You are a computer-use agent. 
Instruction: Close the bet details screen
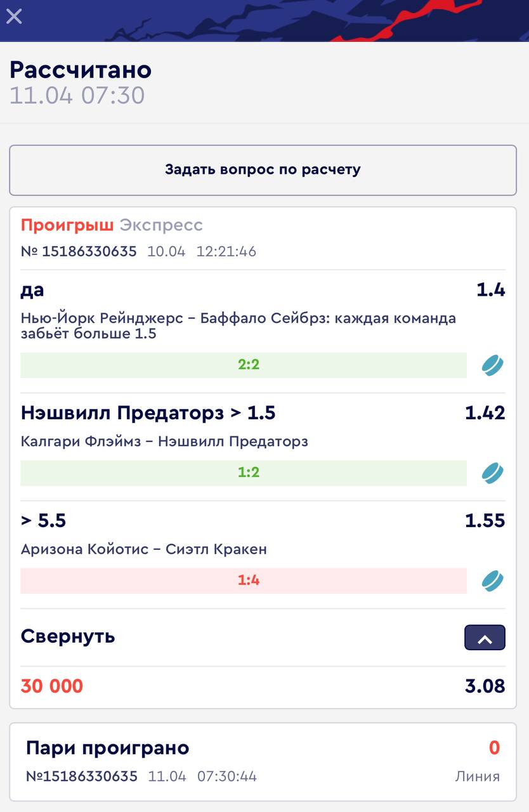tap(14, 16)
